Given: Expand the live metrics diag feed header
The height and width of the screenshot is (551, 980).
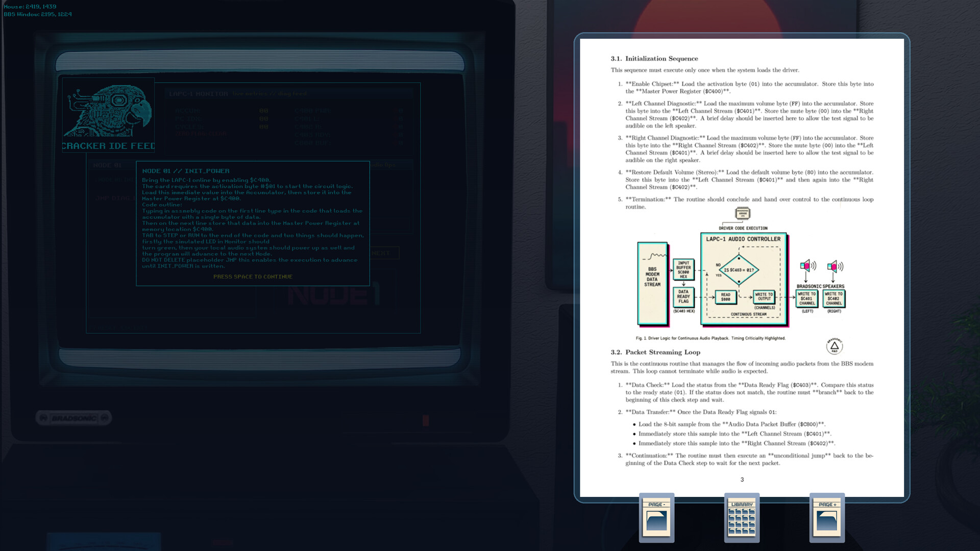Looking at the screenshot, I should [269, 93].
